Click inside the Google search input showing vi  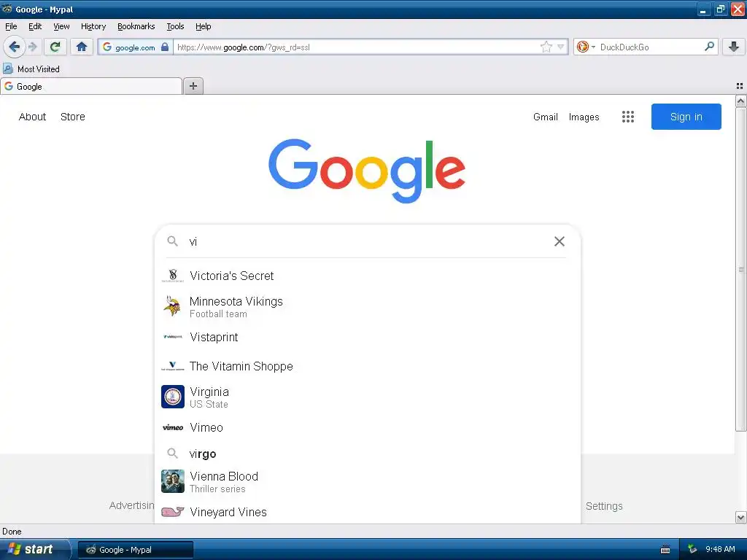pyautogui.click(x=367, y=241)
